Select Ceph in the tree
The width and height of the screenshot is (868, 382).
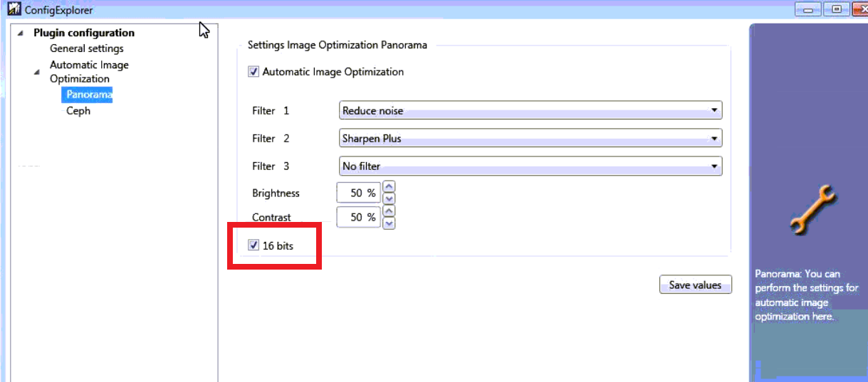78,111
